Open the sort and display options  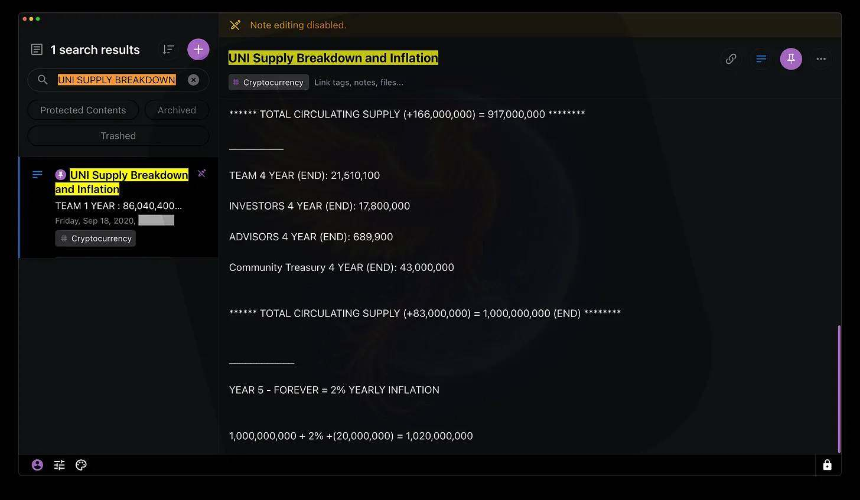pyautogui.click(x=168, y=49)
